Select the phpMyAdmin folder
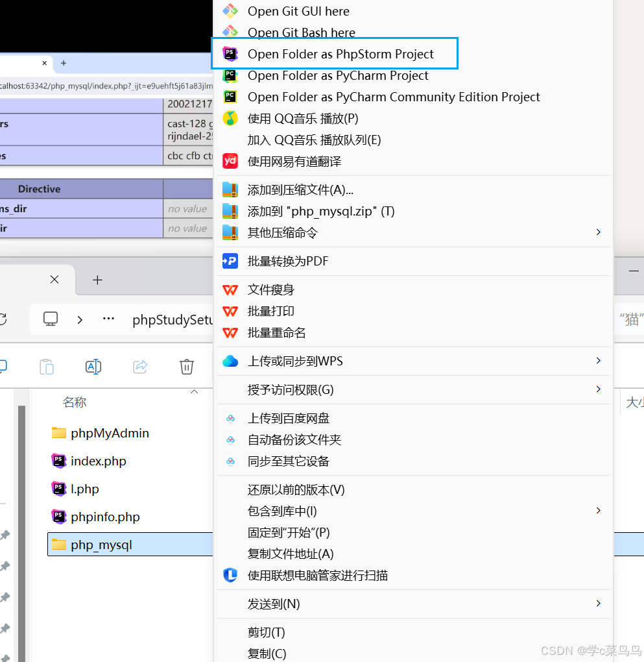The image size is (644, 662). [x=101, y=433]
